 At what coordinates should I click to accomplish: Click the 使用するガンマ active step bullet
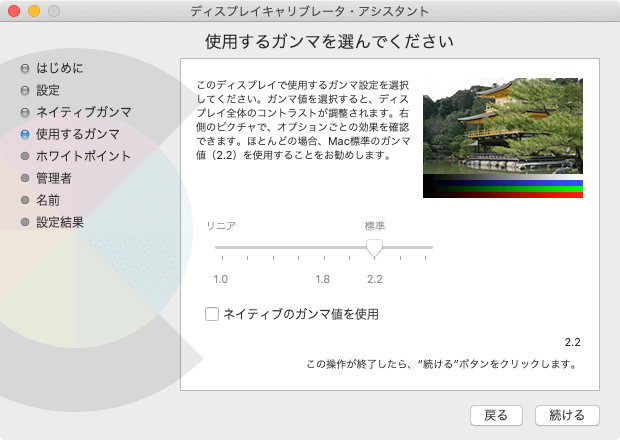coord(25,134)
